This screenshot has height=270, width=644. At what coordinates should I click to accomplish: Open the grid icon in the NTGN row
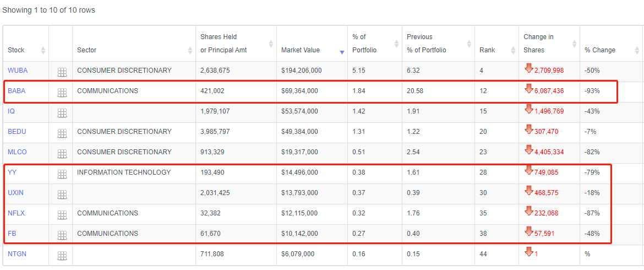[62, 256]
